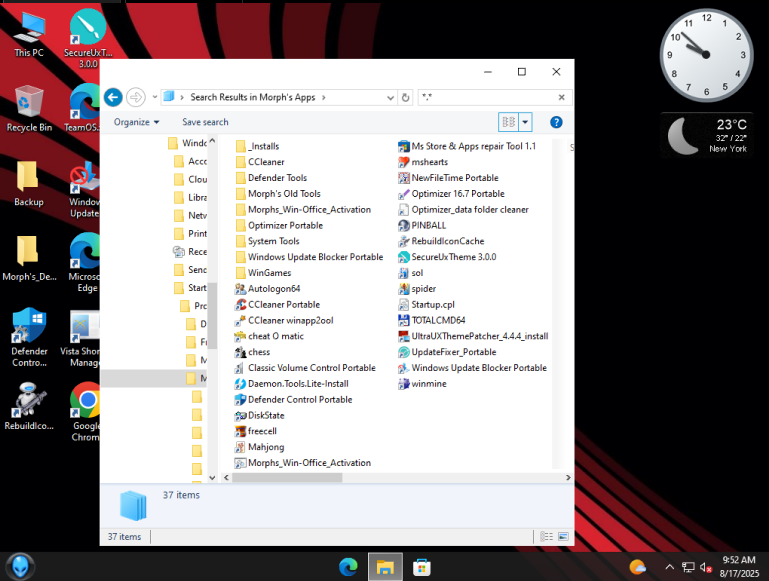
Task: Select Optimizer 16.7 Portable file
Action: click(x=451, y=194)
